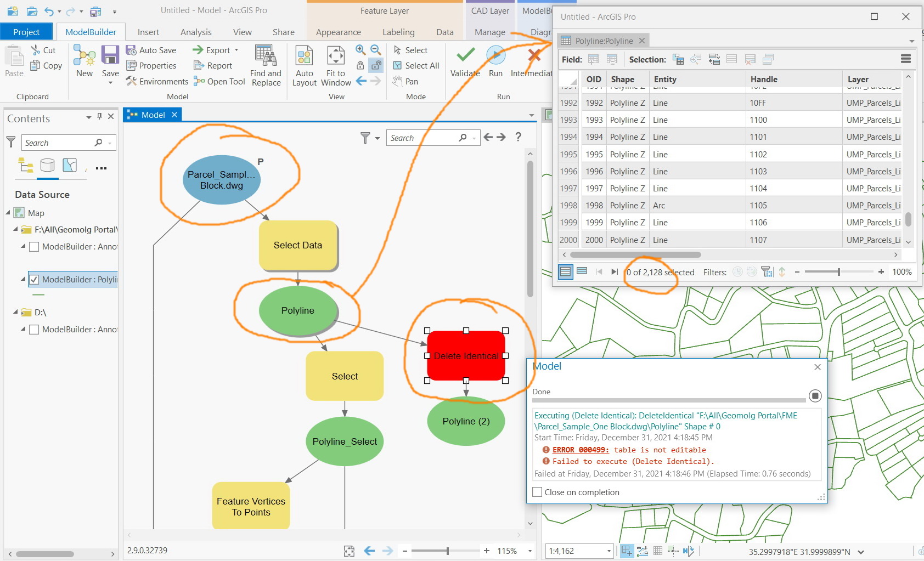The width and height of the screenshot is (924, 561).
Task: Check the ModelBuilder : Annotation layer under D:\
Action: [34, 330]
